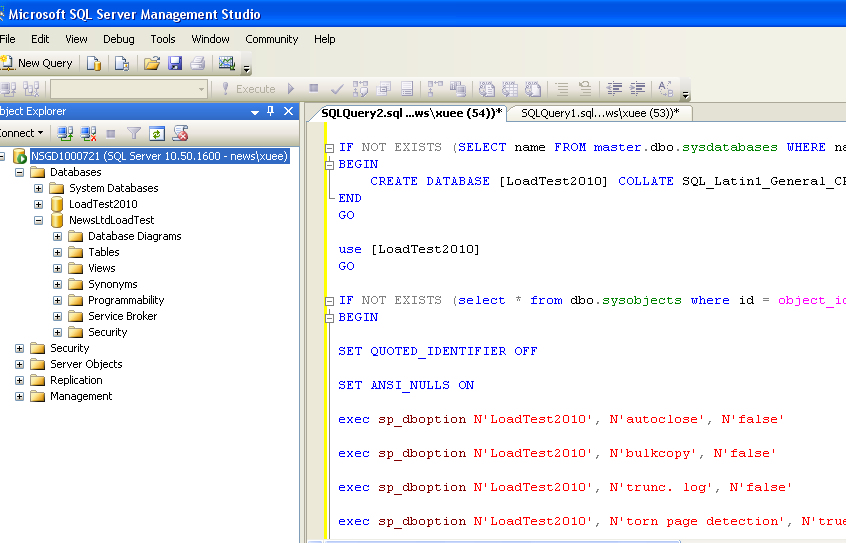
Task: Select the Management folder
Action: (81, 396)
